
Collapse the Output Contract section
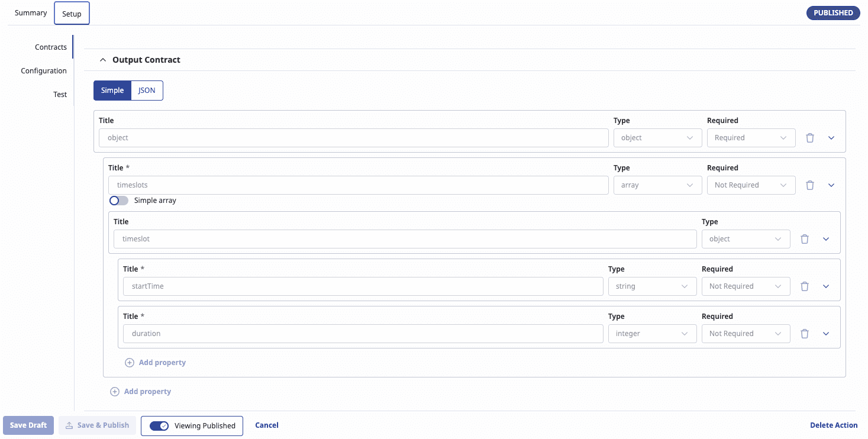pos(102,59)
